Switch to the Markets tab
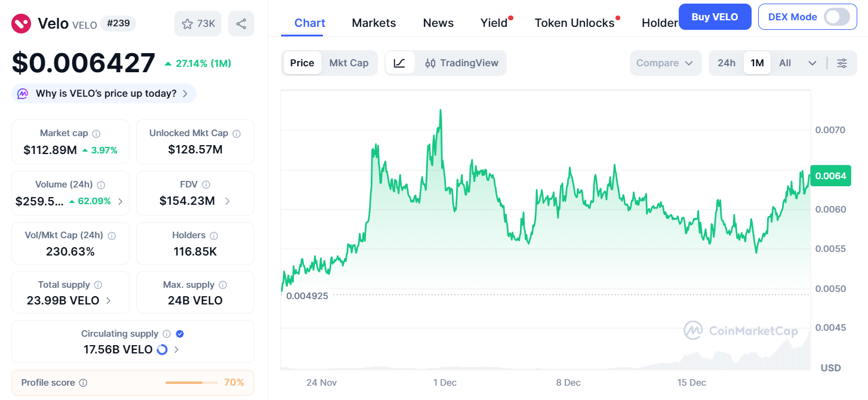Image resolution: width=868 pixels, height=400 pixels. tap(374, 23)
